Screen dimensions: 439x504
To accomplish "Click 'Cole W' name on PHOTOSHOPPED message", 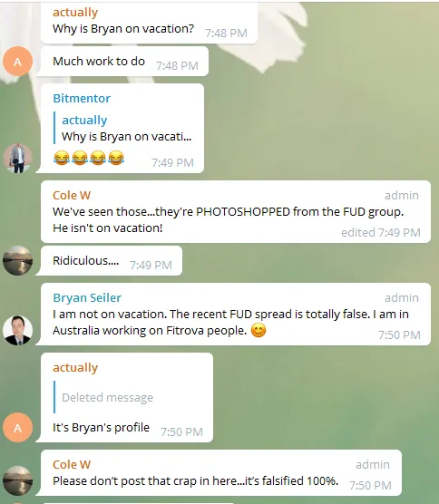I will coord(72,195).
